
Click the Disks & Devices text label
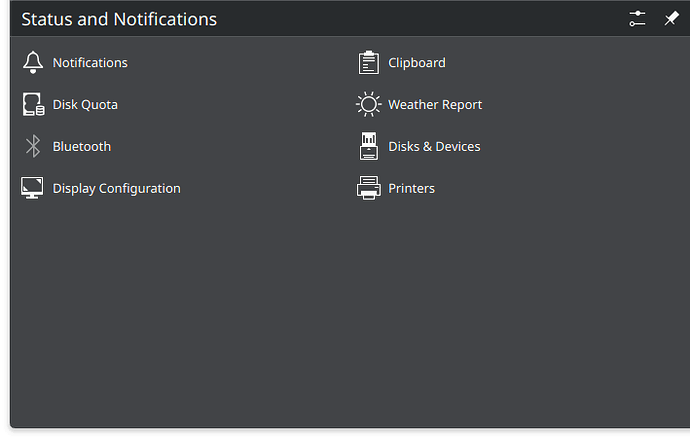[x=434, y=146]
